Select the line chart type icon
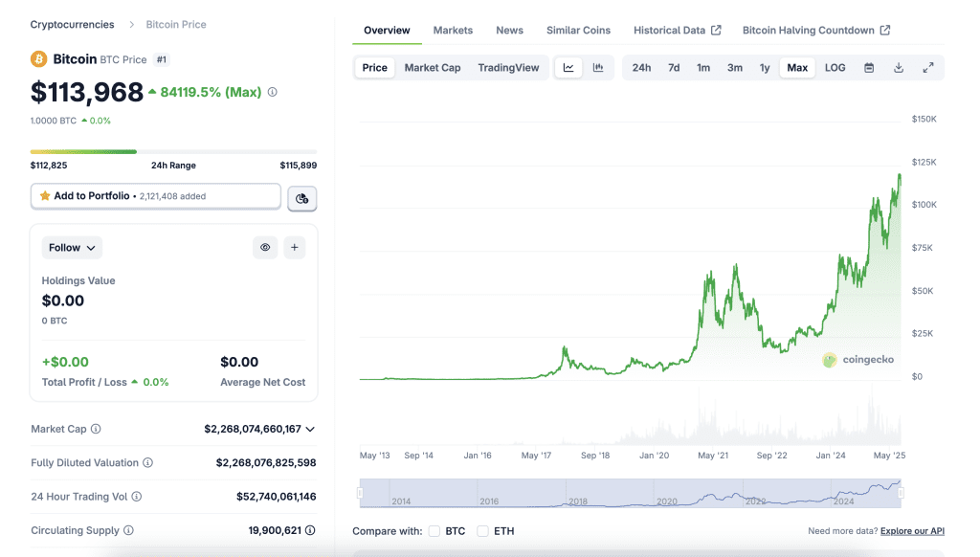The height and width of the screenshot is (557, 980). point(568,68)
